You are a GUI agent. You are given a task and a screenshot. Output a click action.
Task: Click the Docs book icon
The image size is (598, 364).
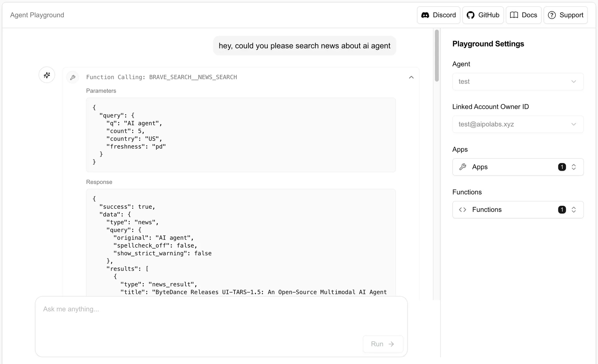pyautogui.click(x=514, y=15)
